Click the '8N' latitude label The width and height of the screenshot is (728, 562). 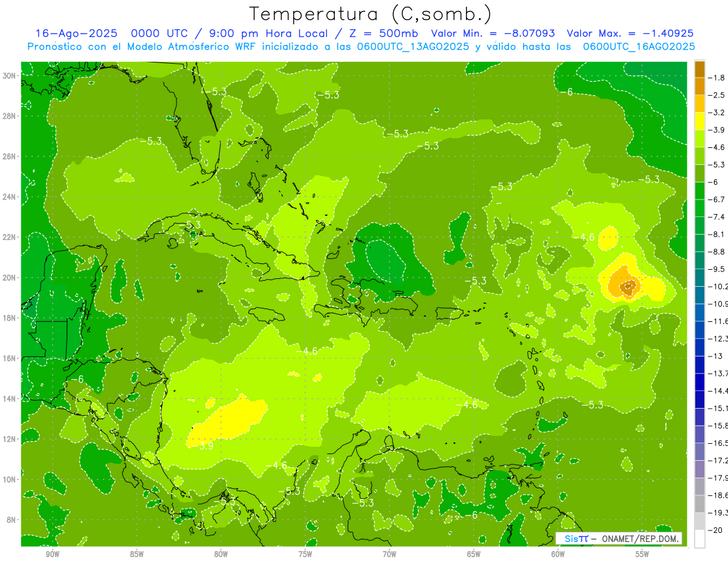[x=12, y=520]
